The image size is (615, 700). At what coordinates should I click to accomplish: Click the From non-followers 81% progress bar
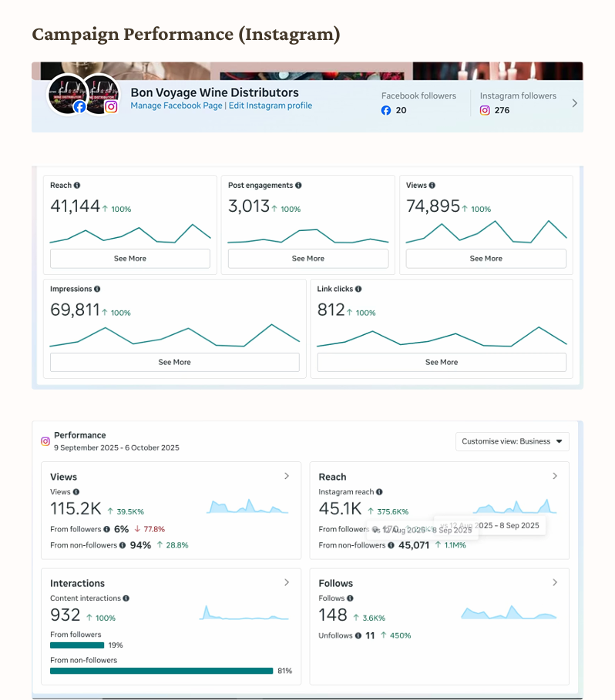pos(161,671)
